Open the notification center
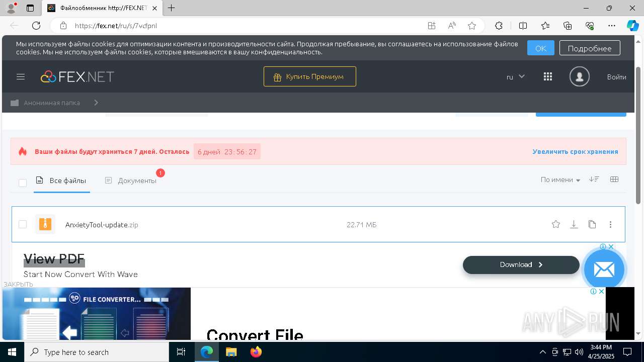The width and height of the screenshot is (644, 362). pyautogui.click(x=627, y=352)
